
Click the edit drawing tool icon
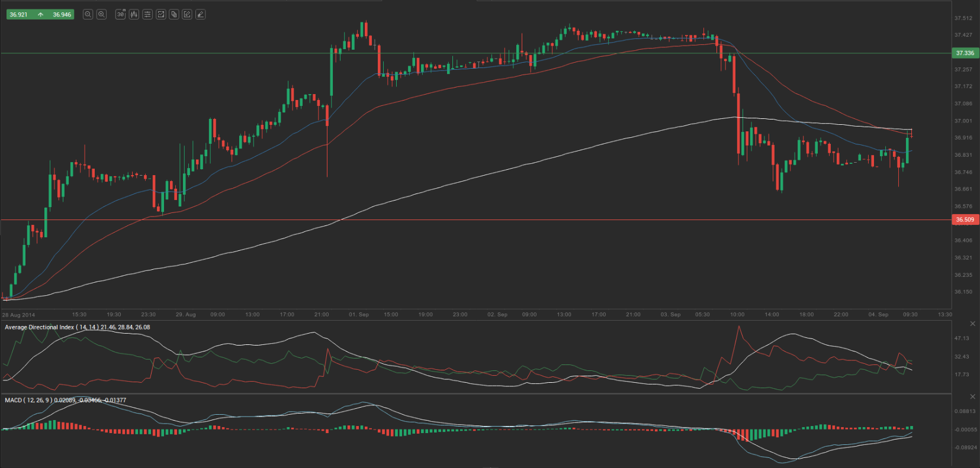coord(187,14)
